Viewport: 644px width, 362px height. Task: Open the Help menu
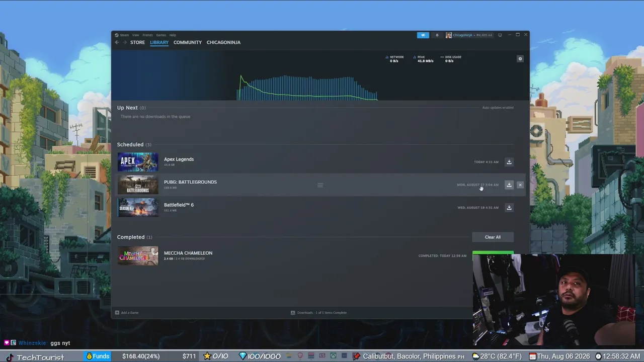pos(173,35)
